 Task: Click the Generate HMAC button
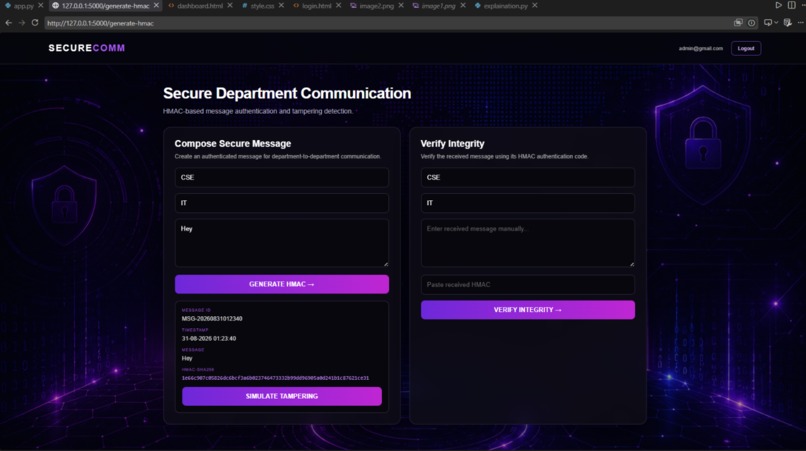point(282,284)
